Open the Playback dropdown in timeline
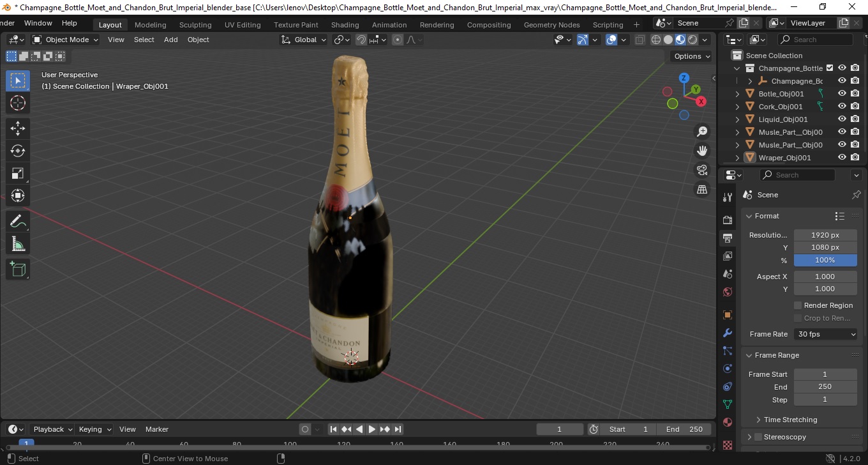Screen dimensions: 868x465 tap(52, 429)
